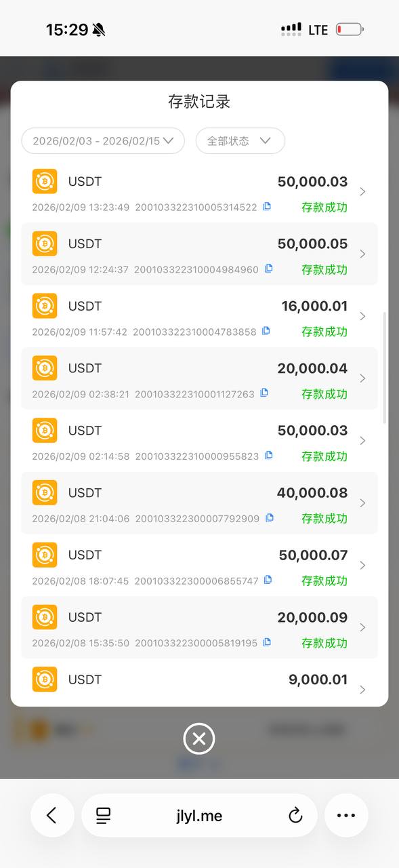Expand the 全部状态 status filter
This screenshot has width=399, height=868.
click(x=240, y=141)
